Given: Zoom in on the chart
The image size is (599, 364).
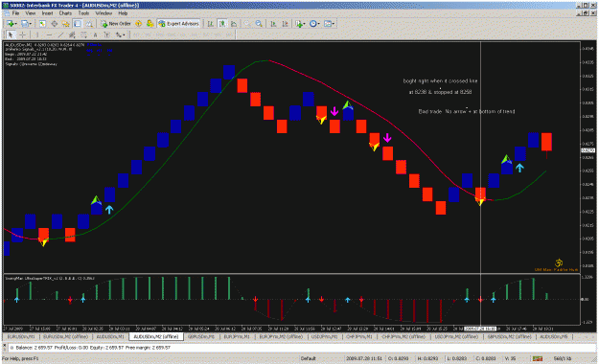Looking at the screenshot, I should click(247, 24).
